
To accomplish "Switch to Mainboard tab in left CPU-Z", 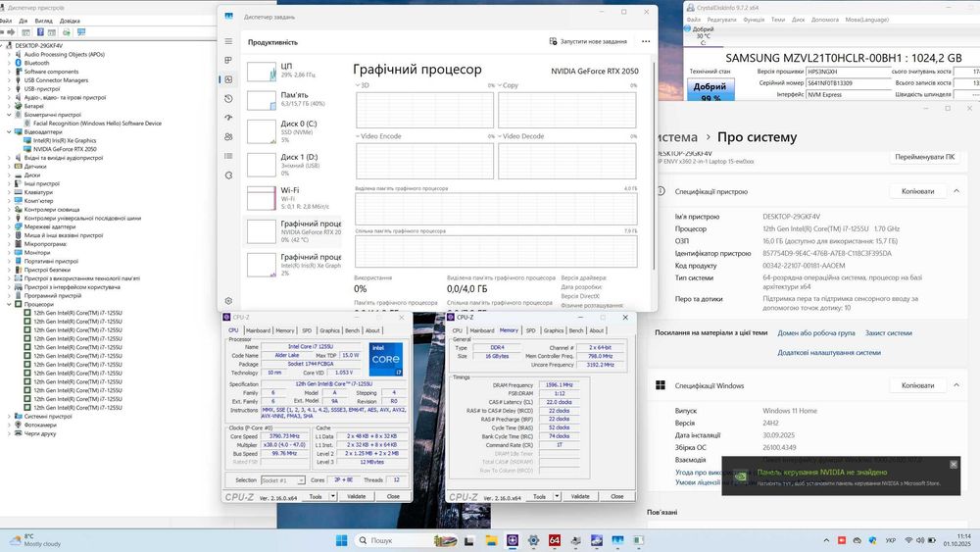I will tap(258, 330).
